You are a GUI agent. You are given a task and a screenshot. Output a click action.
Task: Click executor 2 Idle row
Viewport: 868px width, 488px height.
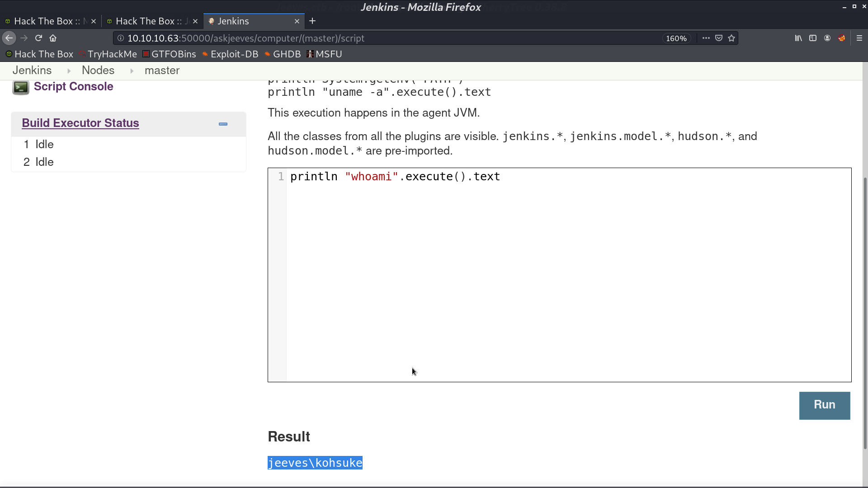pos(128,162)
